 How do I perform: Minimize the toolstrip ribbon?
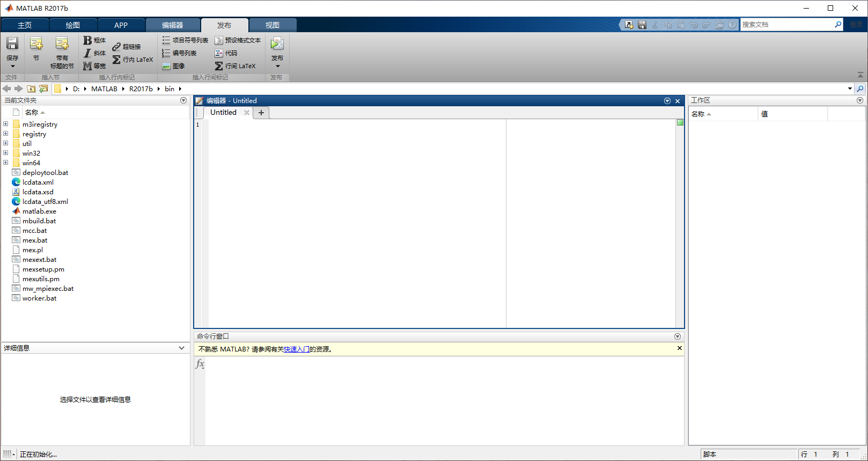click(860, 75)
